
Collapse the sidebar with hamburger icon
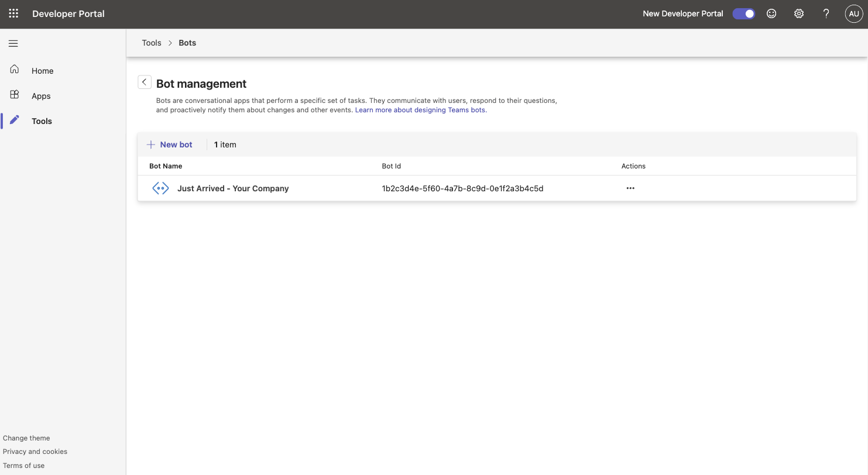13,43
